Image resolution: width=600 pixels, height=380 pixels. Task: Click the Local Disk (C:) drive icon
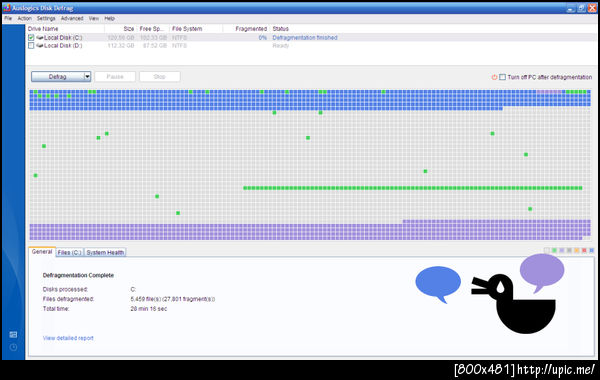click(40, 38)
